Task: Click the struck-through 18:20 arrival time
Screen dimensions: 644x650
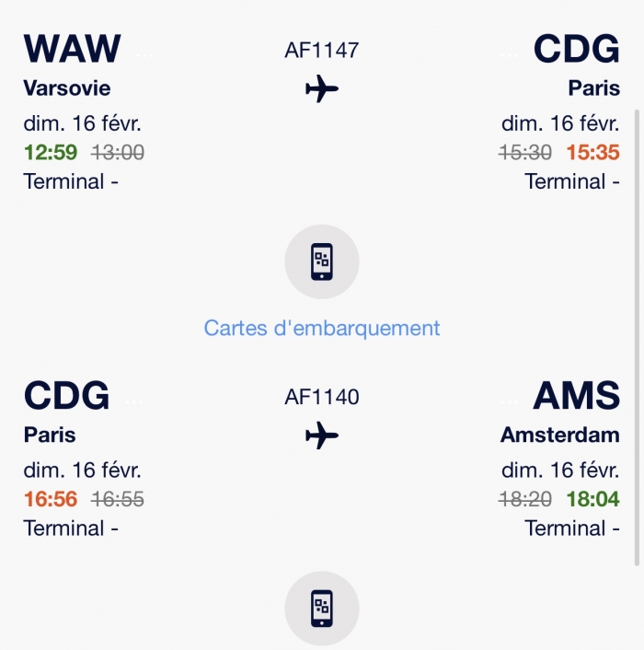Action: pyautogui.click(x=525, y=500)
